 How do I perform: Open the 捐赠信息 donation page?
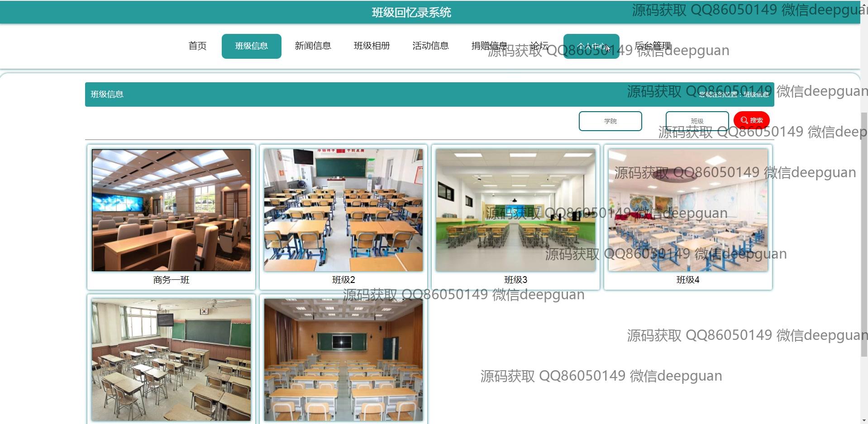click(489, 46)
